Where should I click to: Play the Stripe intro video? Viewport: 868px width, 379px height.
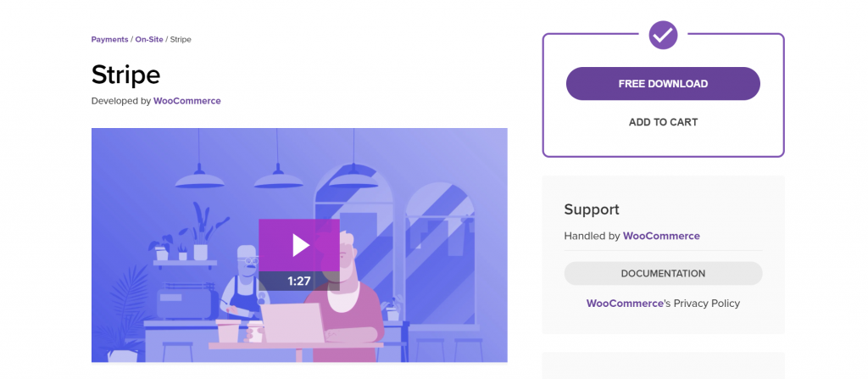tap(299, 245)
